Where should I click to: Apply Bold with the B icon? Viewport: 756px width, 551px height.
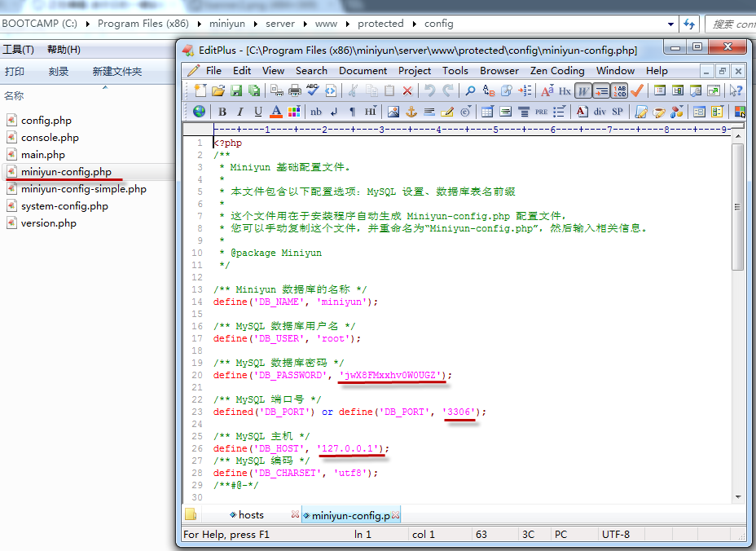point(222,112)
